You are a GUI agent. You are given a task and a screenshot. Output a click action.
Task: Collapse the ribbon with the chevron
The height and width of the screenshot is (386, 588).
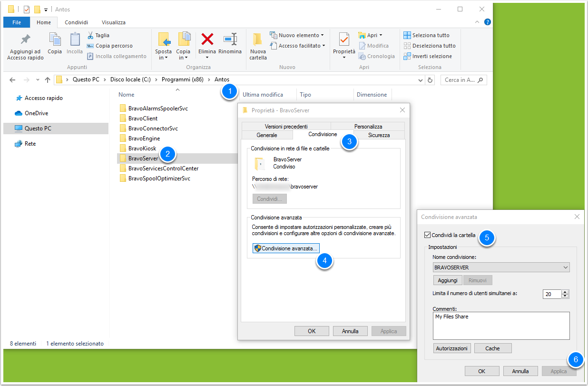[x=478, y=22]
